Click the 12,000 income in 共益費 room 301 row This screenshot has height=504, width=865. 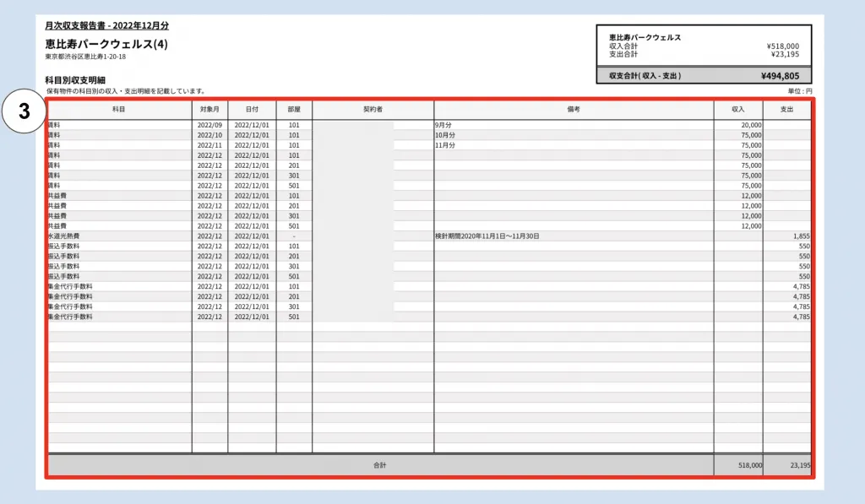[751, 216]
